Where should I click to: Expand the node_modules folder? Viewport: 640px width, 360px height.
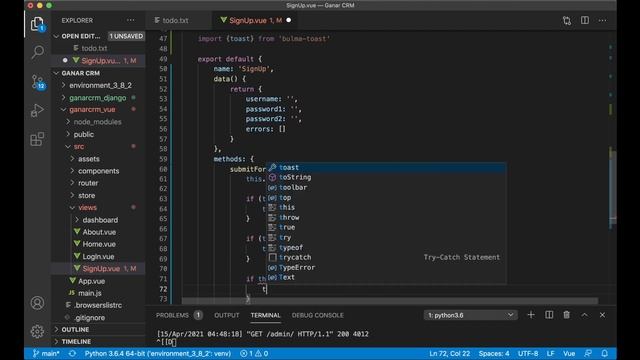[x=97, y=122]
